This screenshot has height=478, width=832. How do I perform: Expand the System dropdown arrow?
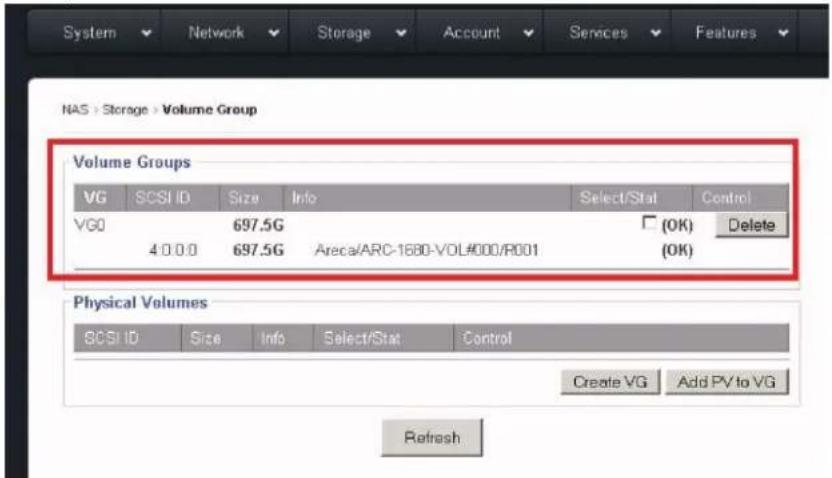(x=146, y=33)
